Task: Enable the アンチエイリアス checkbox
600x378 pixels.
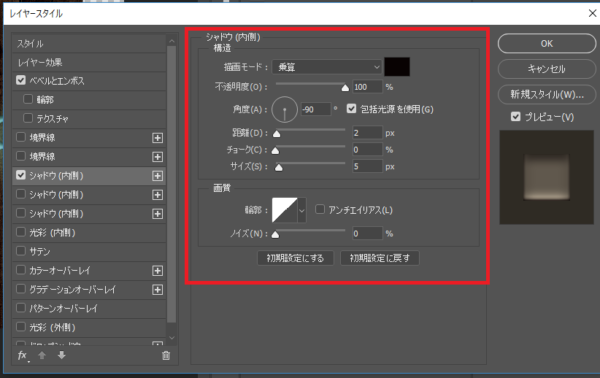Action: tap(320, 209)
